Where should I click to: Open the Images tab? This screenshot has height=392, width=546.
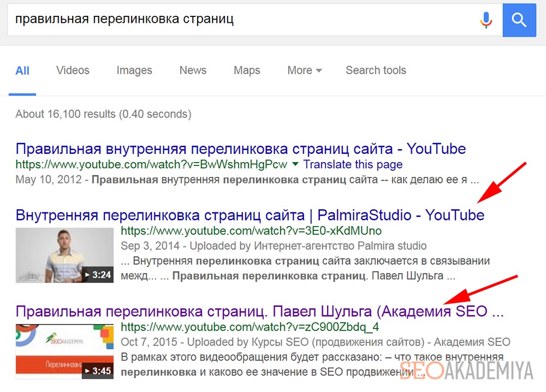tap(134, 70)
